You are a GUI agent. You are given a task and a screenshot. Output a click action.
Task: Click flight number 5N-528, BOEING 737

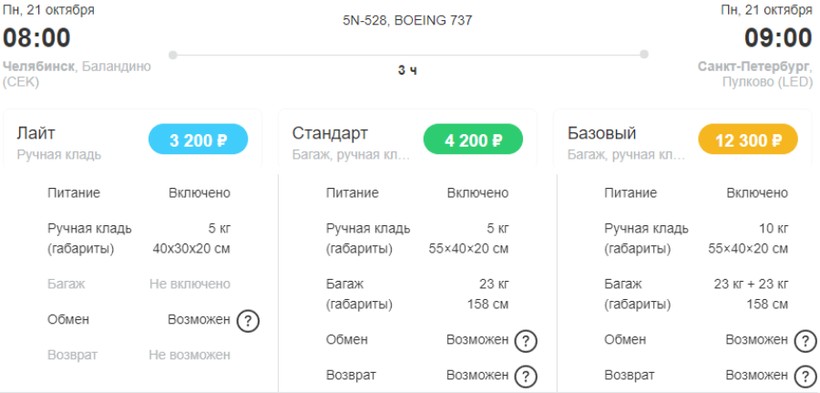pyautogui.click(x=407, y=21)
